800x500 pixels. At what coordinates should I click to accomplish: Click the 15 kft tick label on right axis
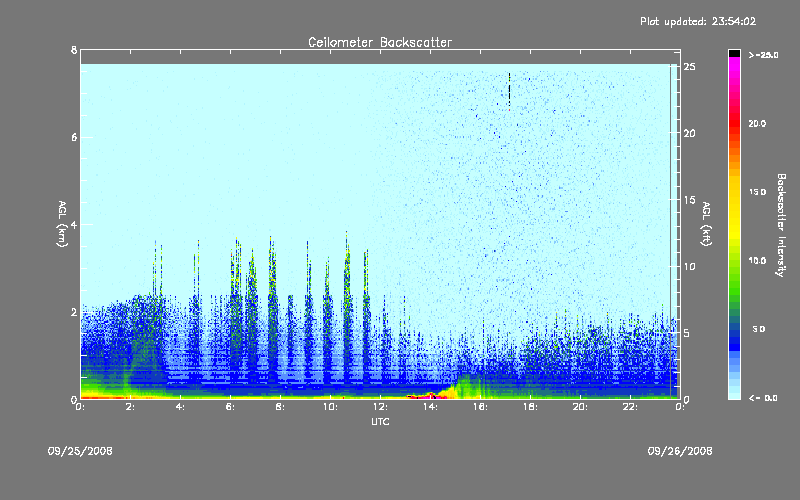click(x=689, y=200)
